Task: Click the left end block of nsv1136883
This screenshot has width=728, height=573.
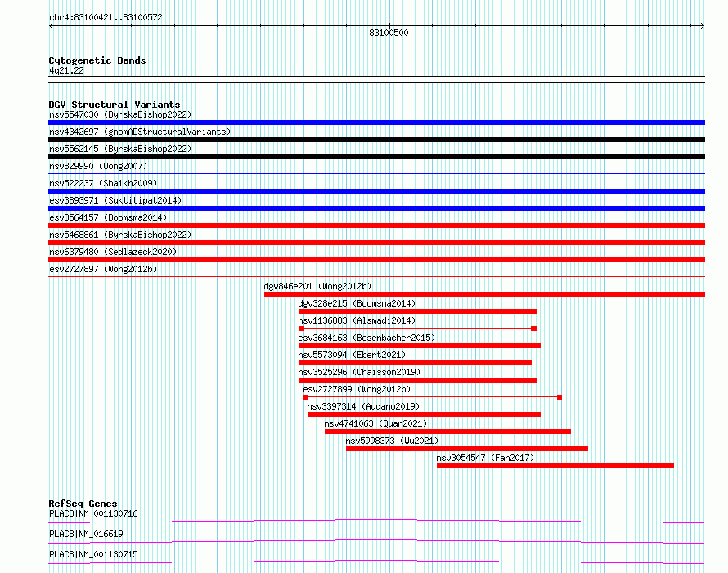Action: [x=301, y=329]
